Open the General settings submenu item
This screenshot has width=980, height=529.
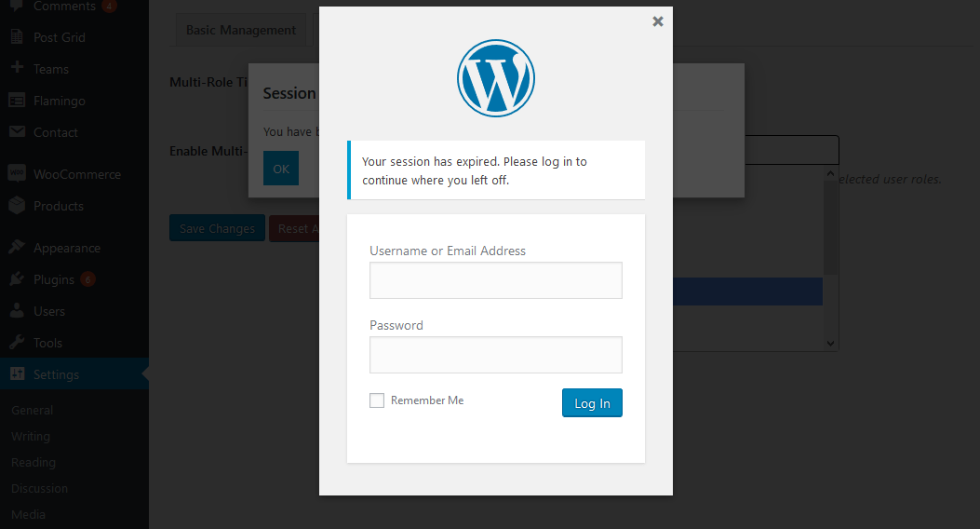tap(32, 410)
